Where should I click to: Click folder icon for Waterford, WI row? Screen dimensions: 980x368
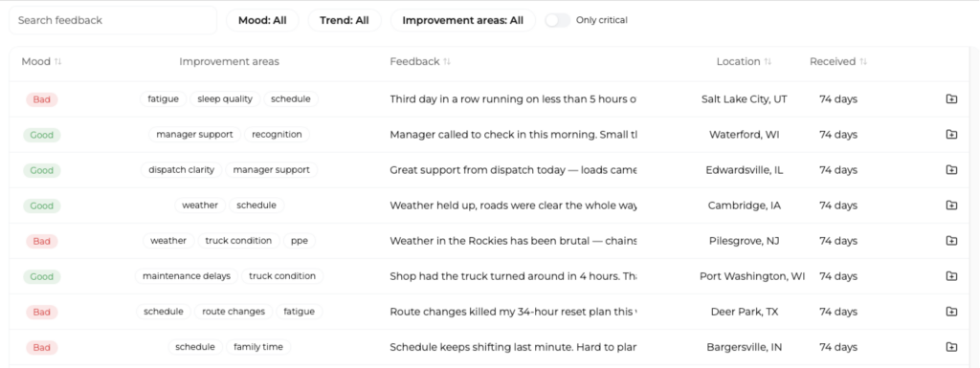951,135
